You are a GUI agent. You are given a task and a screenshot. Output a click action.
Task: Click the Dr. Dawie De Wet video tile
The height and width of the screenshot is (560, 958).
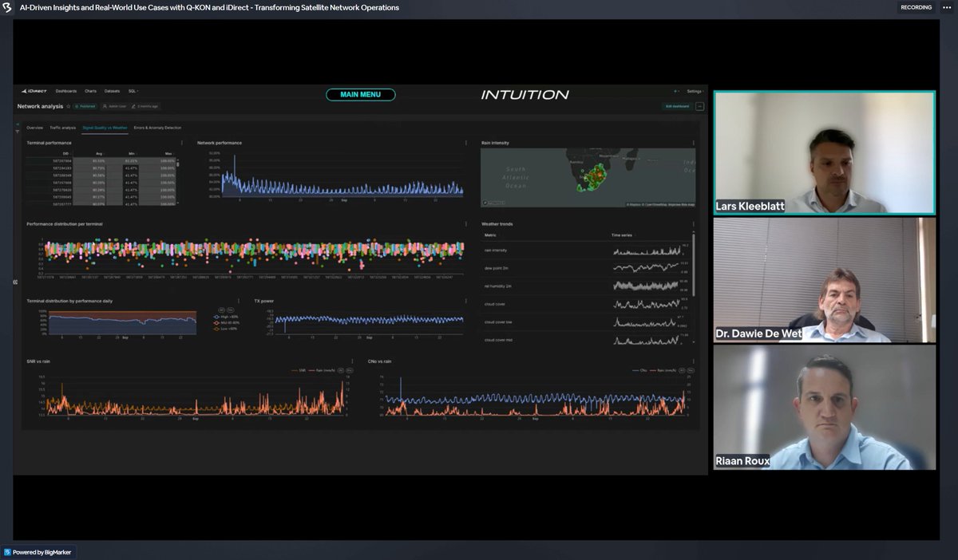825,280
